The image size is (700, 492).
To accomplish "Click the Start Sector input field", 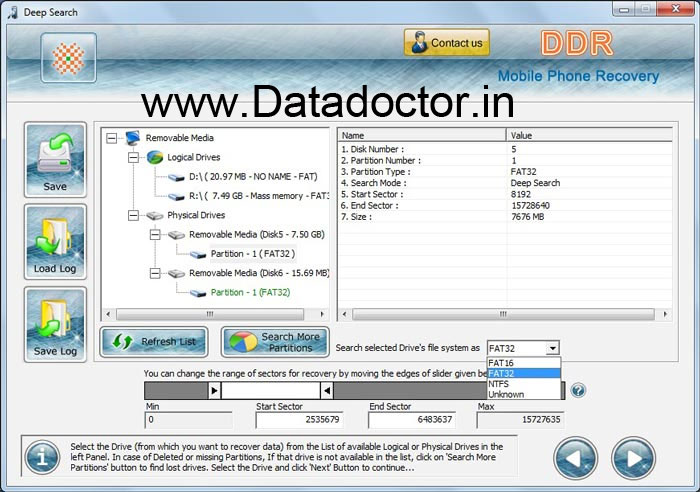I will click(x=299, y=420).
